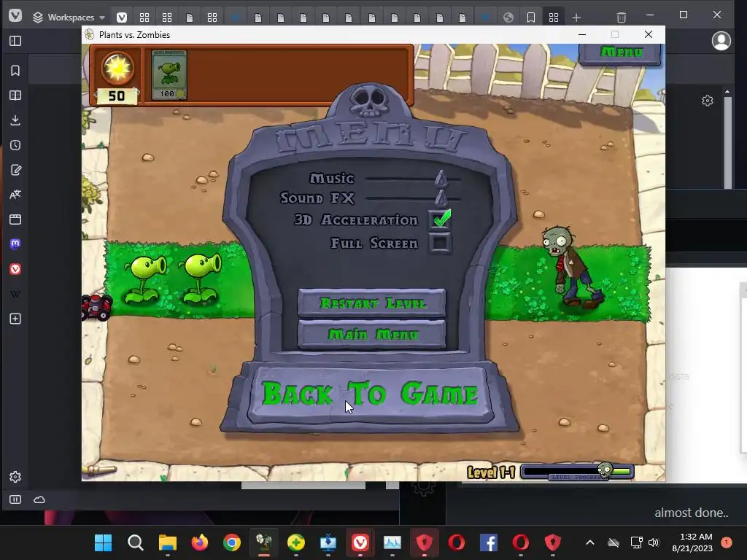Open the Bookmarks panel in Vivaldi sidebar
Screen dimensions: 747x560
point(15,71)
